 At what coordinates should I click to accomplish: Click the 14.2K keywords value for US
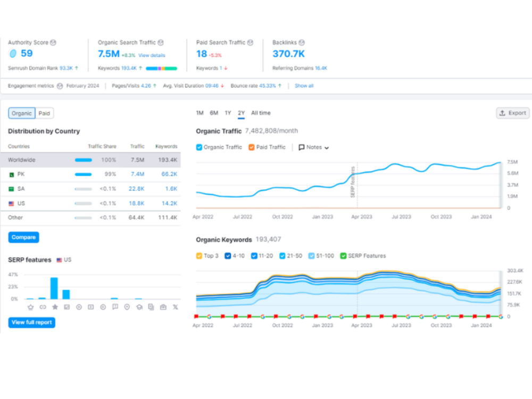pos(169,204)
